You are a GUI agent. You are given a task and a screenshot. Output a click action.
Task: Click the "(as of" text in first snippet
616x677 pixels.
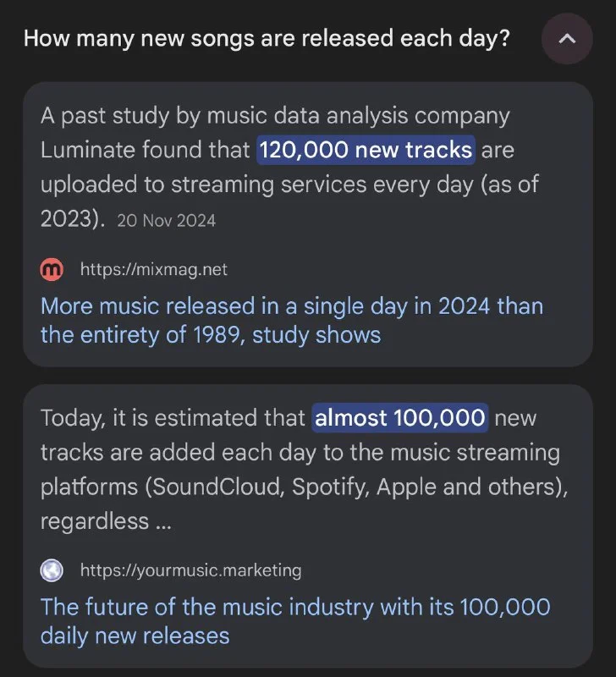509,185
